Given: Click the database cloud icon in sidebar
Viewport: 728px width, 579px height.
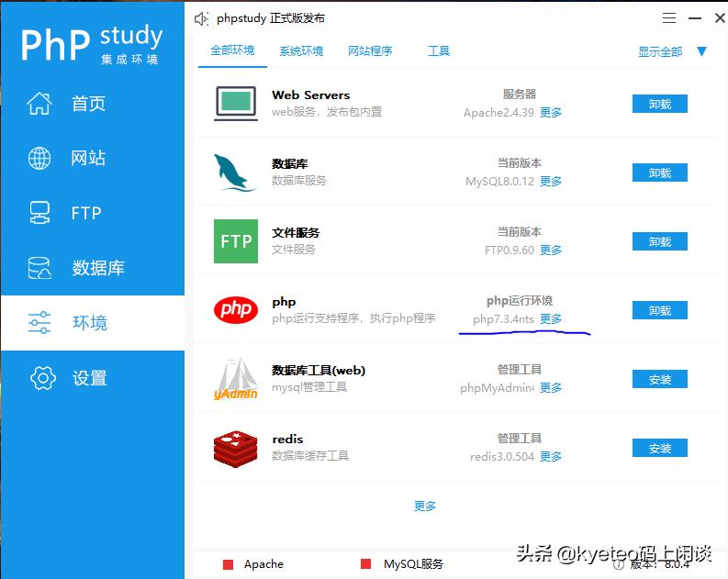Looking at the screenshot, I should (39, 268).
